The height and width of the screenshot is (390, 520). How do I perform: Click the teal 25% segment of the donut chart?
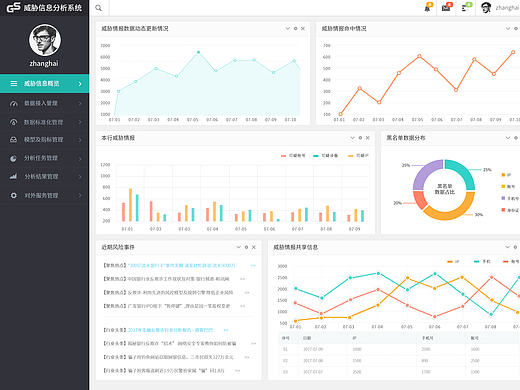coord(464,171)
